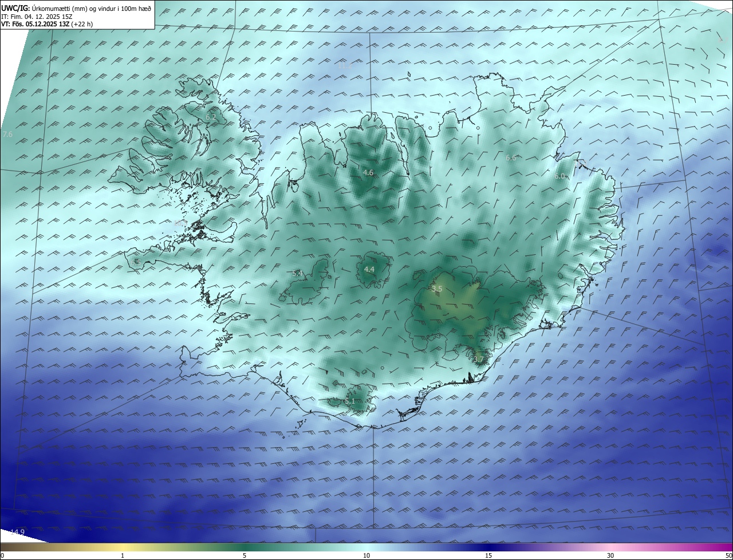
Task: Select the 4.4 value label
Action: pos(369,269)
